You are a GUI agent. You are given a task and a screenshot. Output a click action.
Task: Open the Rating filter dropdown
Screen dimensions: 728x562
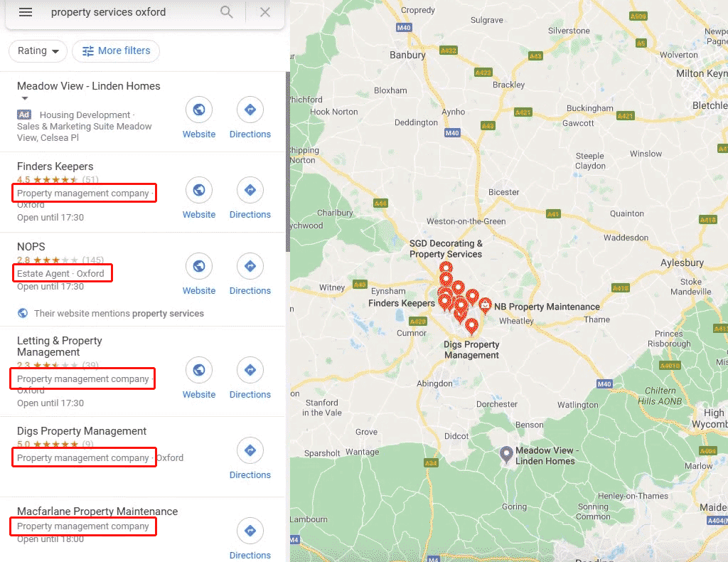[38, 51]
